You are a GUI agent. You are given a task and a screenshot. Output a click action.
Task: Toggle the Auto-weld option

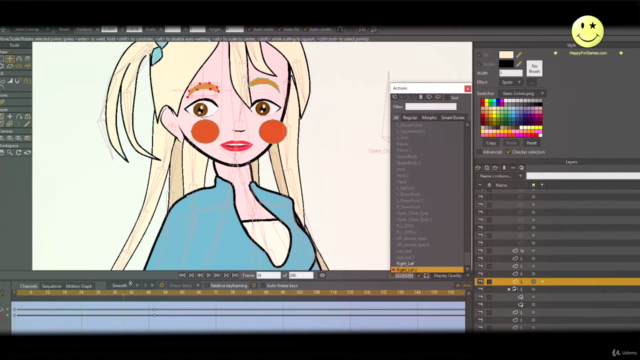pyautogui.click(x=249, y=29)
